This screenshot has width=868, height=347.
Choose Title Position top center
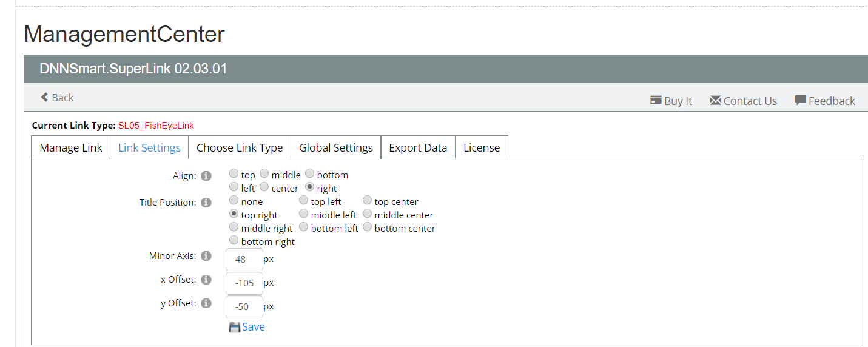tap(367, 201)
